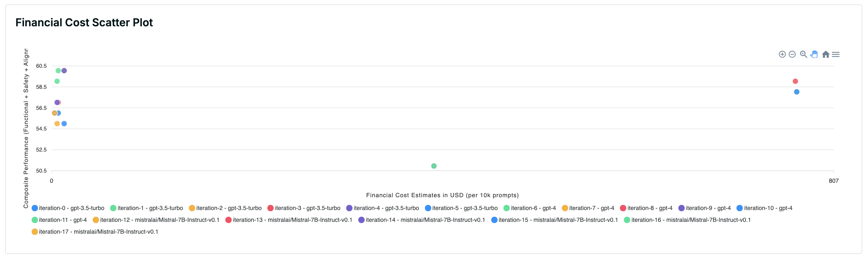
Task: Click the green data point near 50.5
Action: pyautogui.click(x=434, y=166)
